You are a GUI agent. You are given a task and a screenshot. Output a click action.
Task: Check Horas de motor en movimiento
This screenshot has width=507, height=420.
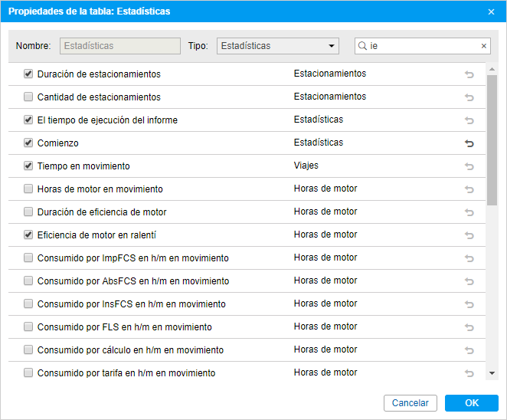click(x=28, y=189)
